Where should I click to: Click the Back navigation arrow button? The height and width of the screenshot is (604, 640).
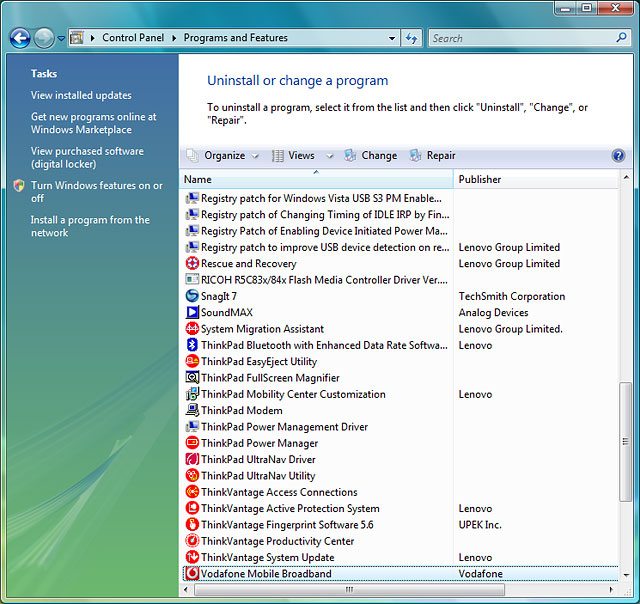[19, 38]
